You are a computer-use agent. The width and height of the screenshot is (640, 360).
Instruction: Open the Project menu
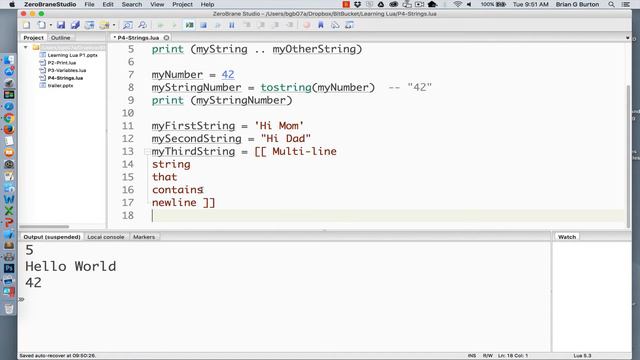coord(182,4)
